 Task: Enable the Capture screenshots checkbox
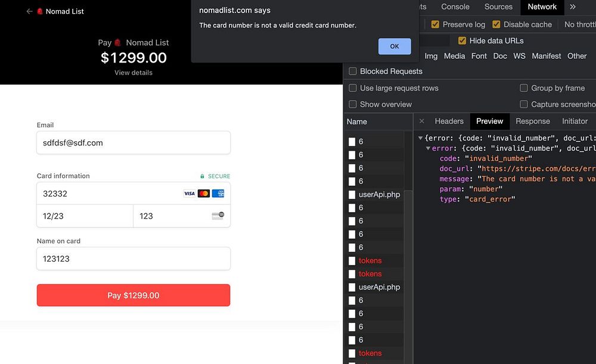pos(524,104)
